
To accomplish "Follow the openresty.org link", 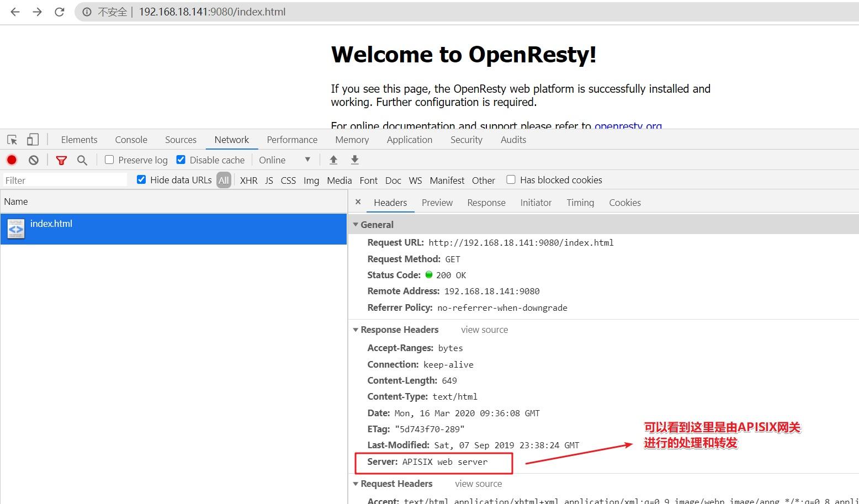I will 628,125.
